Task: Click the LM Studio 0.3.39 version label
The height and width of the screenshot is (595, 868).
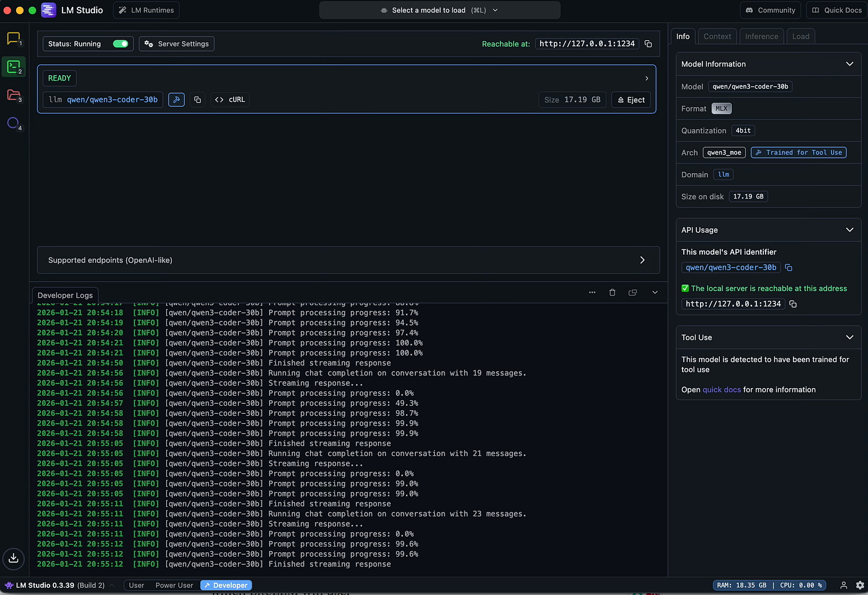Action: 45,585
